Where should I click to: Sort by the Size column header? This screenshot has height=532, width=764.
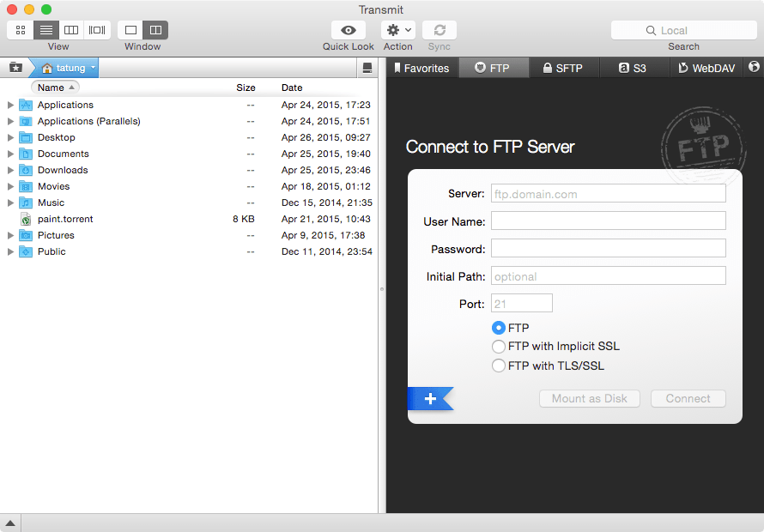[x=246, y=88]
